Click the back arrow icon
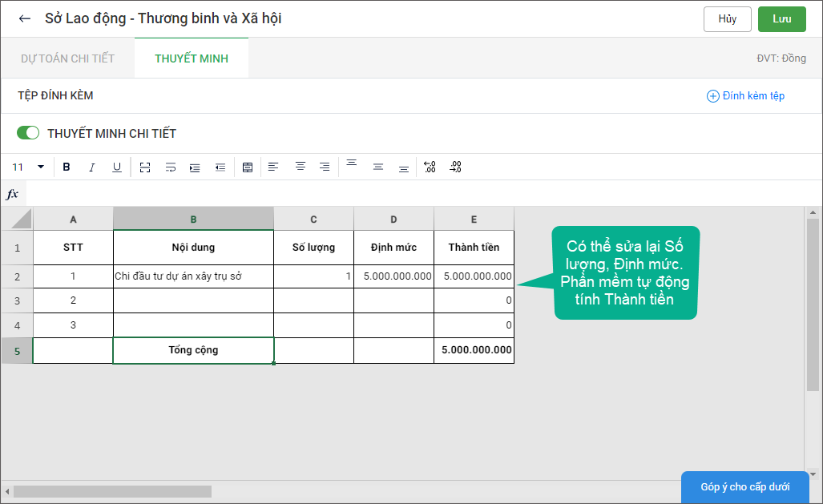 click(x=25, y=18)
